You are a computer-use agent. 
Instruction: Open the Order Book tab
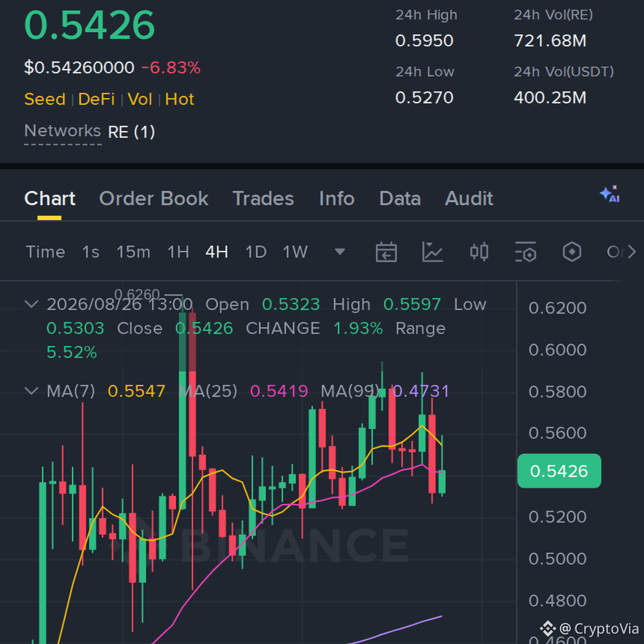154,199
